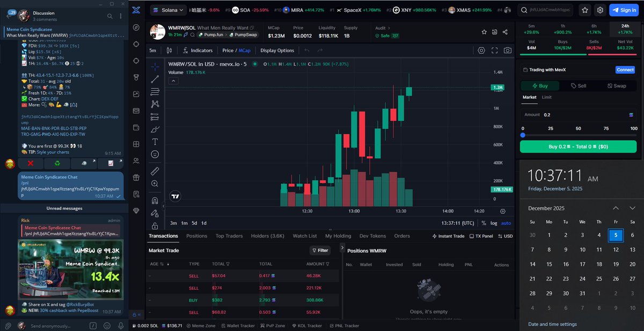Open the Top Traders tab
This screenshot has width=644, height=331.
(x=229, y=236)
